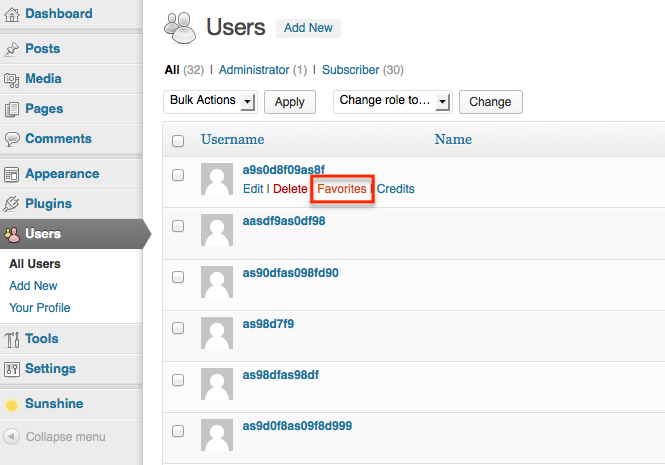Check the box for user a9s0d8f09as8f

[x=178, y=175]
